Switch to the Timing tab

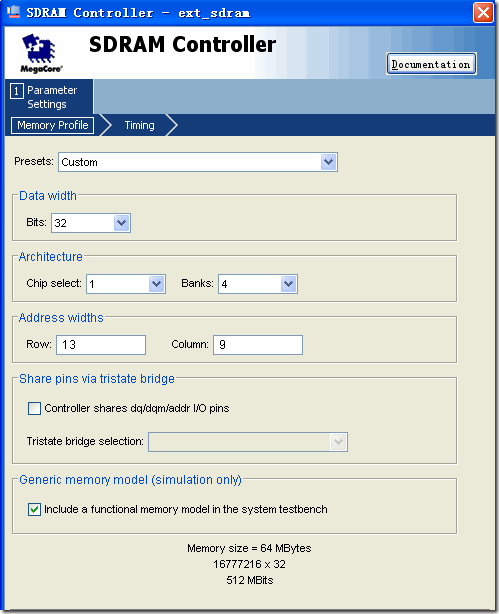(x=139, y=125)
